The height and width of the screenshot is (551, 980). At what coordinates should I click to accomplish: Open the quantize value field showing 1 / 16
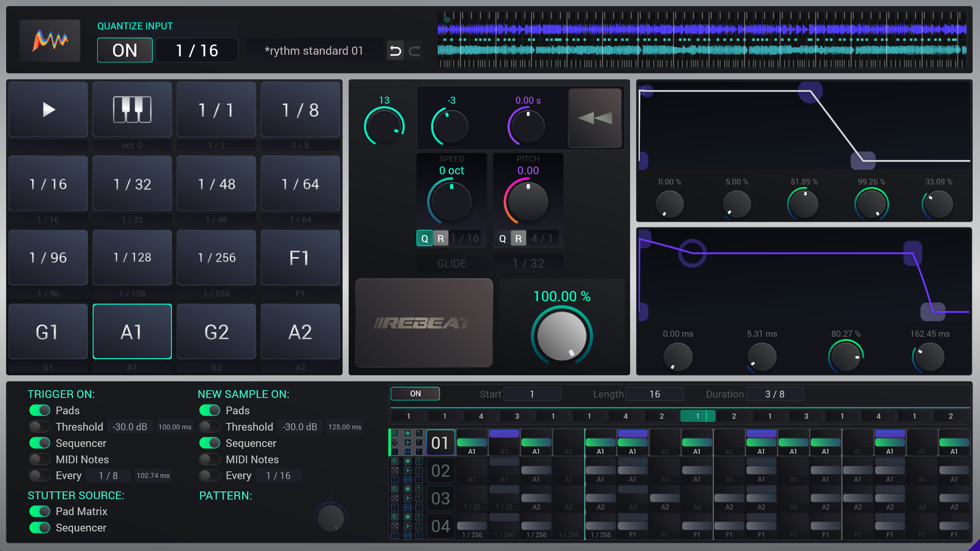pos(196,50)
